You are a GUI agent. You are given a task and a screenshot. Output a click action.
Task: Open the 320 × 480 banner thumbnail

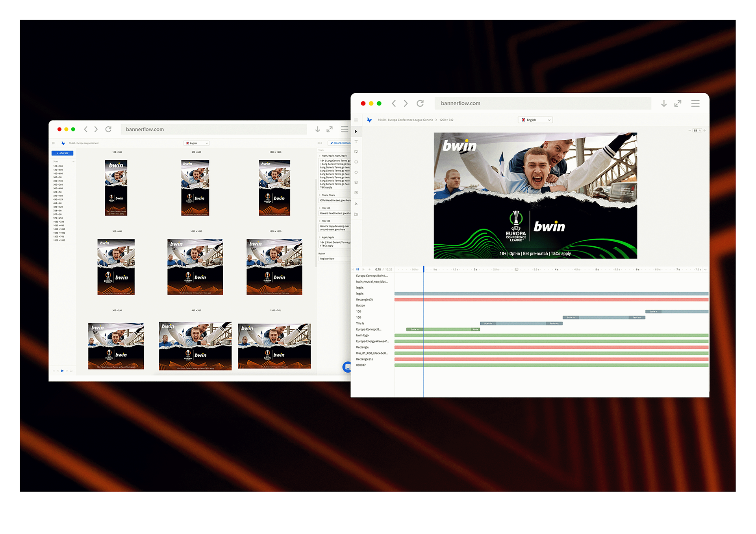pos(116,267)
